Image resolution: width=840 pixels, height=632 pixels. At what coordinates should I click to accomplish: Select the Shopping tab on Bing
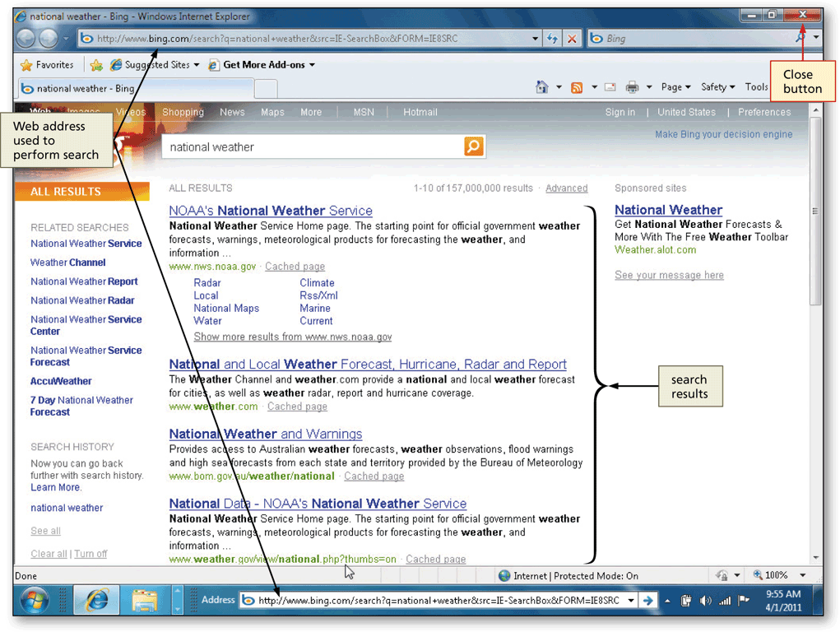(183, 112)
